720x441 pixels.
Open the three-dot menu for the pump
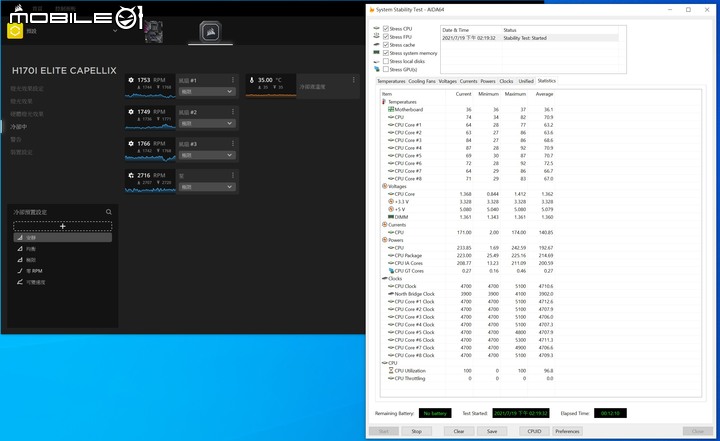(233, 175)
